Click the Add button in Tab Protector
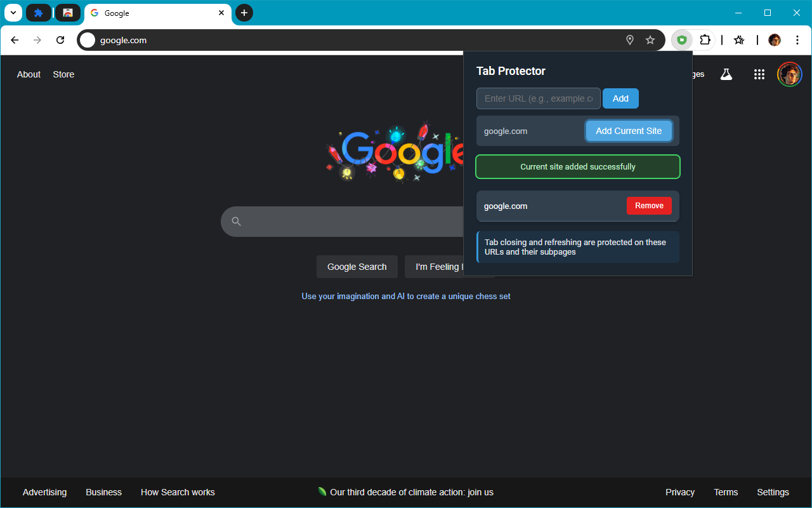The width and height of the screenshot is (812, 508). 620,98
